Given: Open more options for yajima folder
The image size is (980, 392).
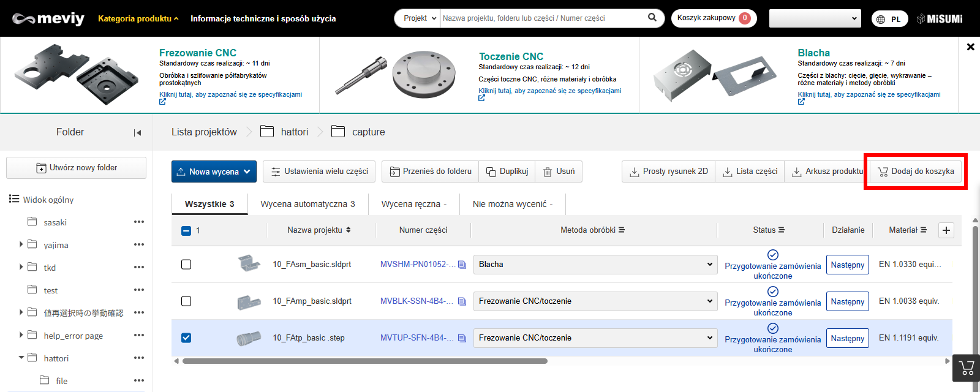Looking at the screenshot, I should coord(139,244).
